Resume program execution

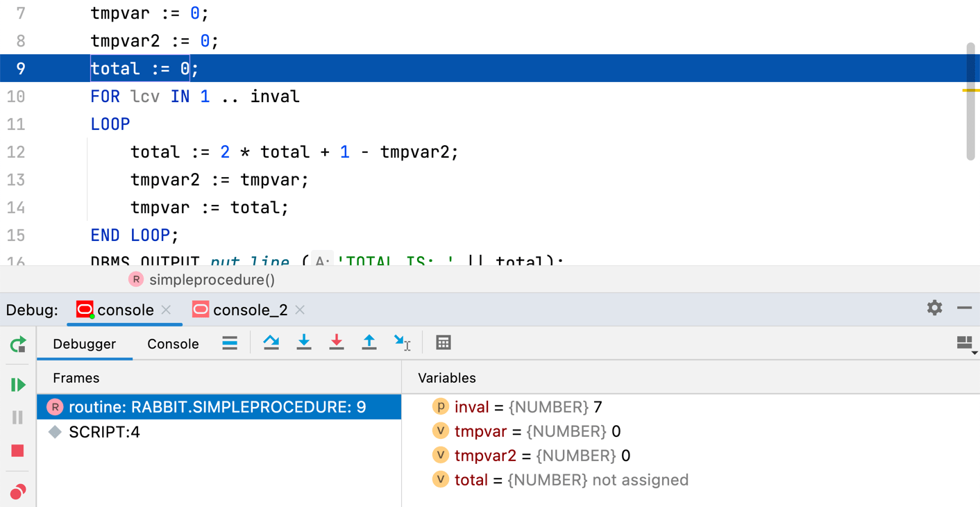click(17, 384)
